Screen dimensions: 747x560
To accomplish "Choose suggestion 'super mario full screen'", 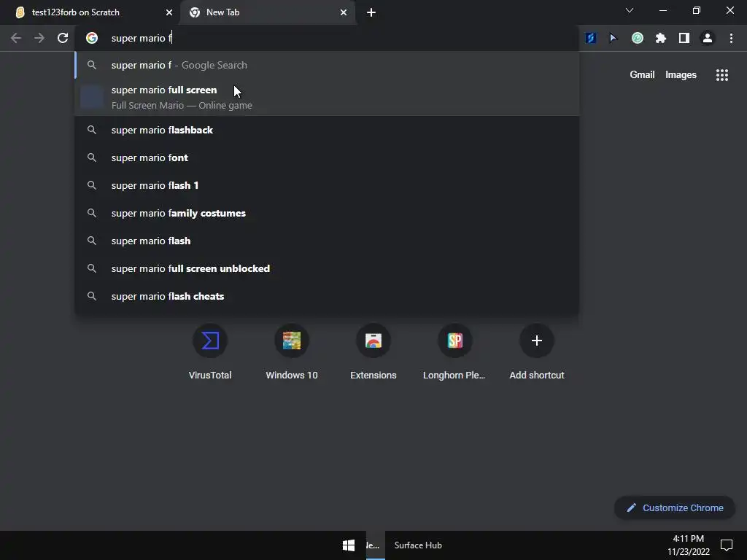I will click(327, 97).
